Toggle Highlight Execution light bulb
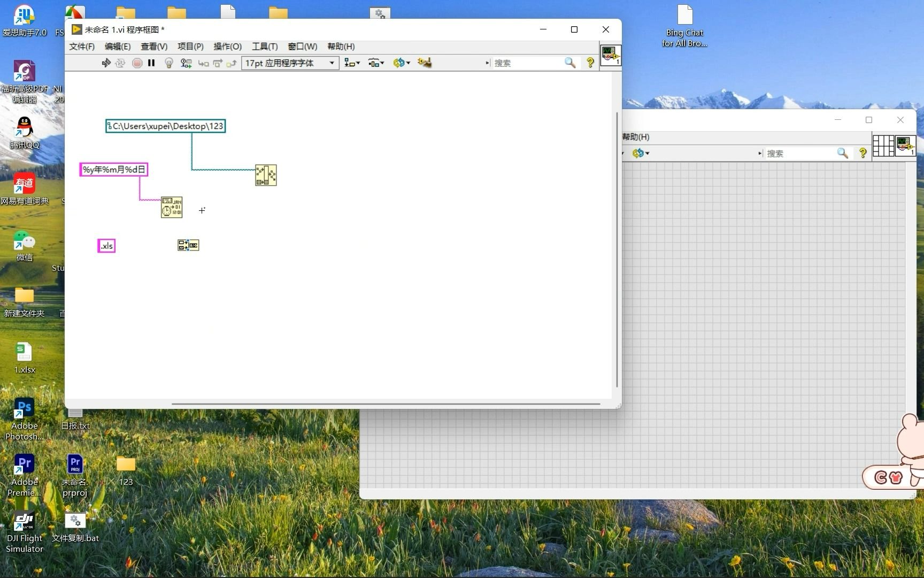 (169, 63)
